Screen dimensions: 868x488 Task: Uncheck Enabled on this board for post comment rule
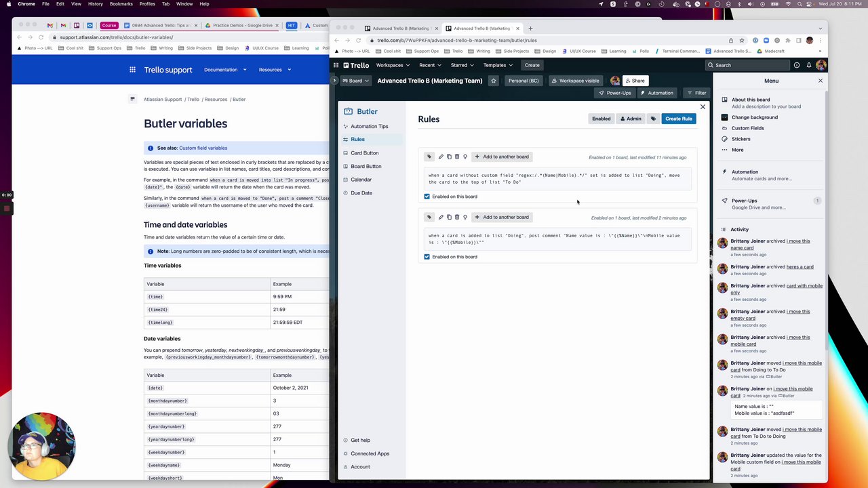pyautogui.click(x=427, y=257)
